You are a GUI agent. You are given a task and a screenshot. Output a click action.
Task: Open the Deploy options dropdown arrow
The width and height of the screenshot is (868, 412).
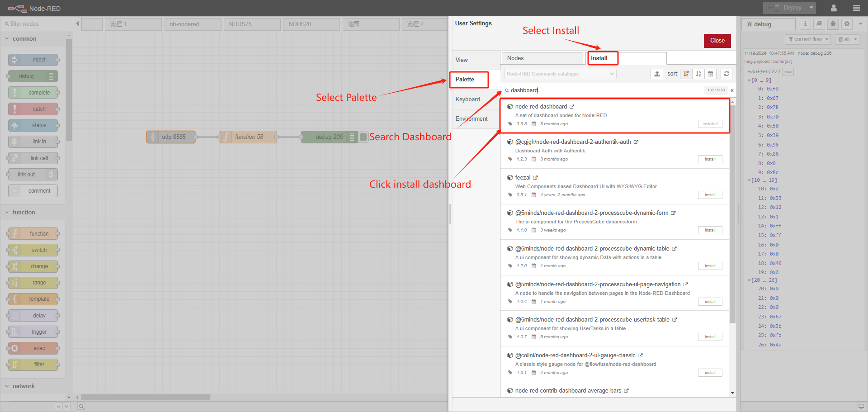click(811, 8)
